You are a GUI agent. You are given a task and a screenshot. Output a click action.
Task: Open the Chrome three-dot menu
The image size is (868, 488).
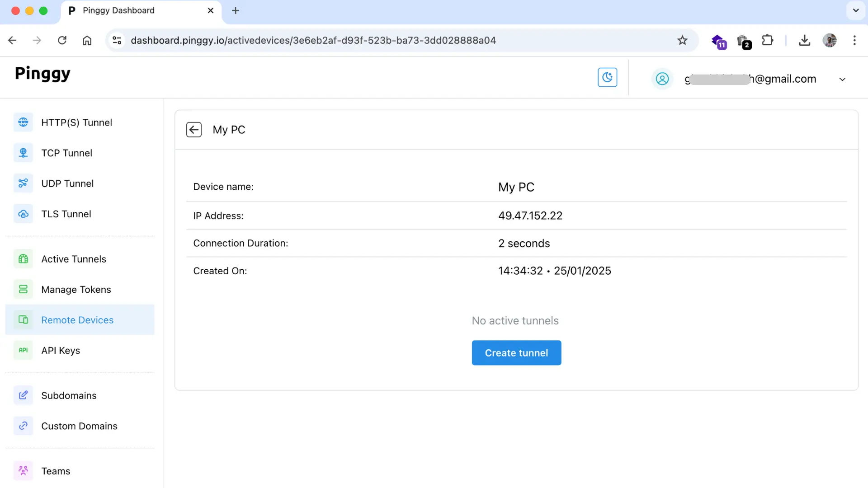click(x=854, y=40)
